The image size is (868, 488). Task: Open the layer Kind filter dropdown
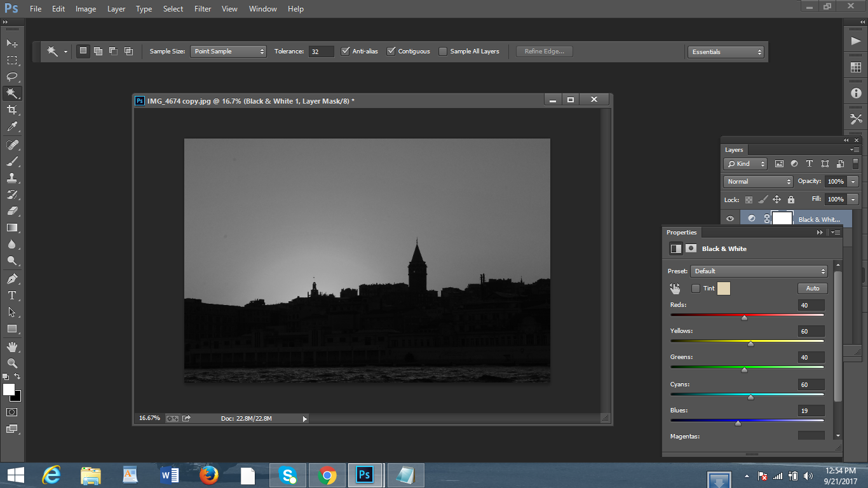tap(745, 164)
